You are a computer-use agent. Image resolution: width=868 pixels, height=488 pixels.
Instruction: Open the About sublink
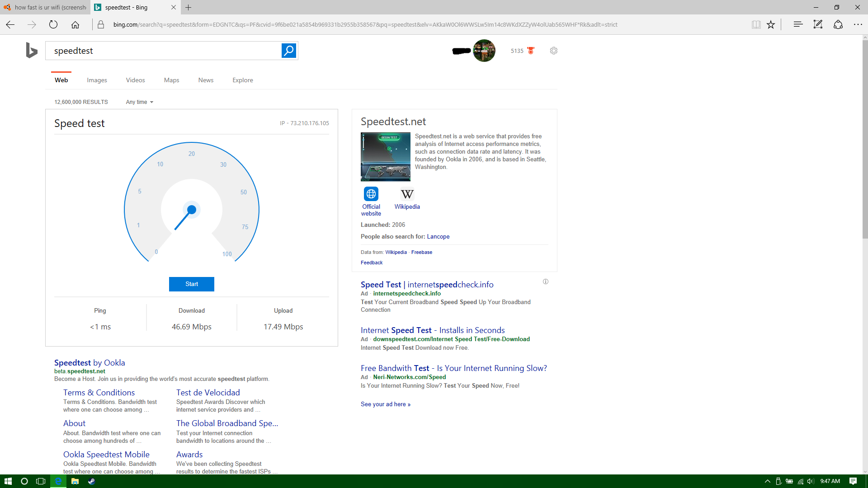[74, 423]
